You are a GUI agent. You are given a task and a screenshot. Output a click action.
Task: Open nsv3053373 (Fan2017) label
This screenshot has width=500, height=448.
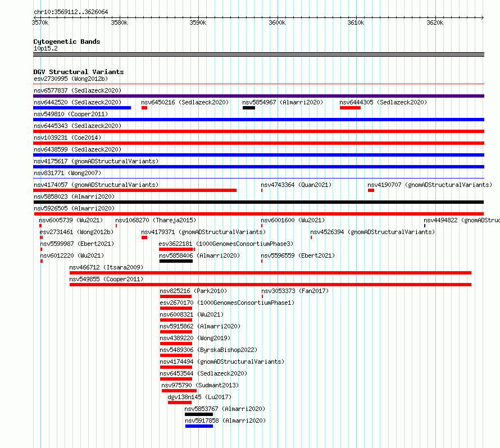click(295, 291)
